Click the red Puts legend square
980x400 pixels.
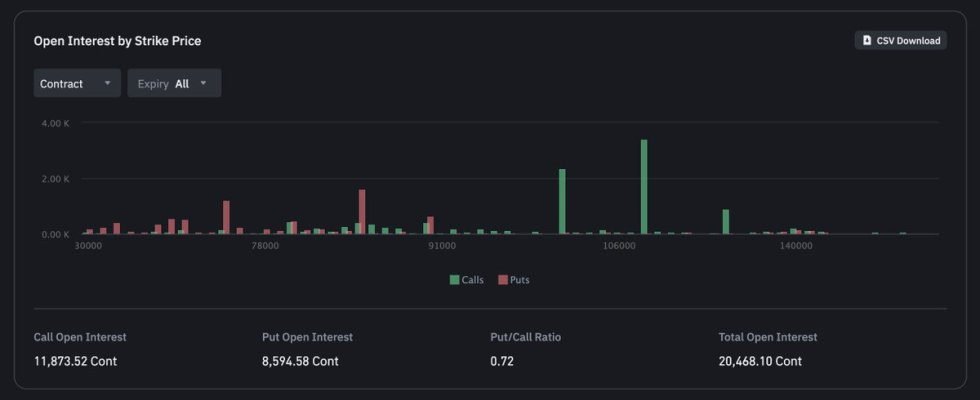503,280
